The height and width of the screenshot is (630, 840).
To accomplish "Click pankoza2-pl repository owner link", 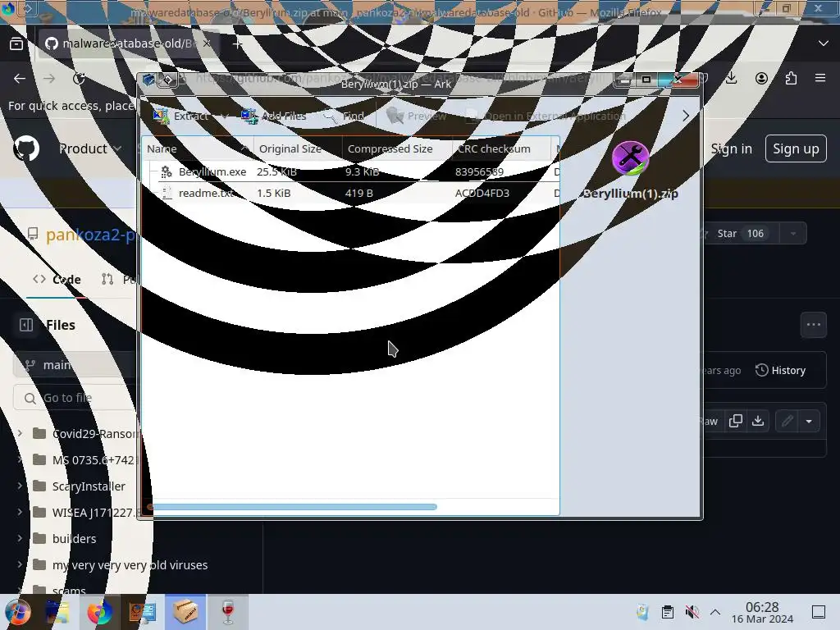I will [x=90, y=235].
